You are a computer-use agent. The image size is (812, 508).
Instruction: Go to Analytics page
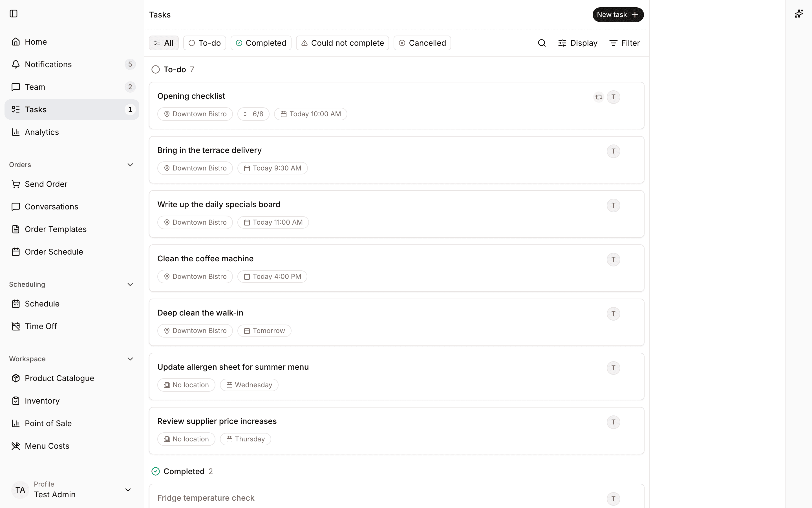point(72,132)
